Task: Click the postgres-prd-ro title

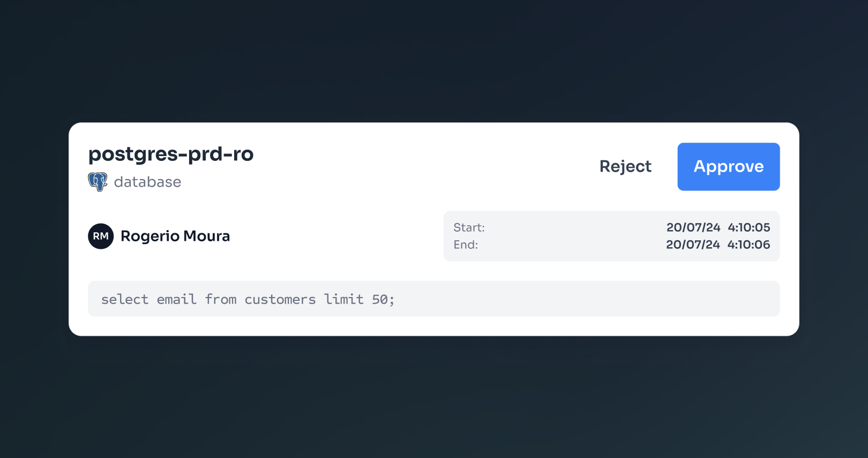Action: [170, 154]
